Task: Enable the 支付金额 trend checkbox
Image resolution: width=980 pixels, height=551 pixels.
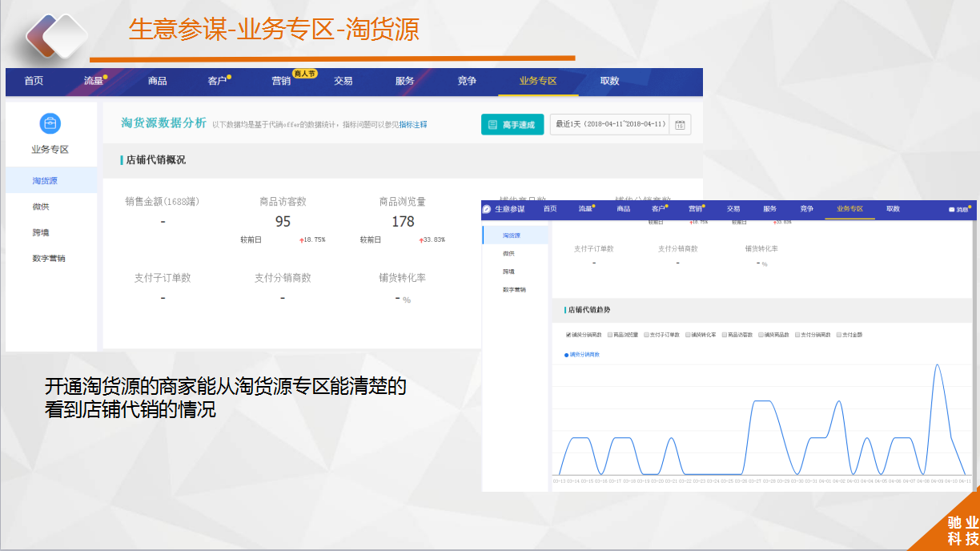Action: tap(839, 335)
